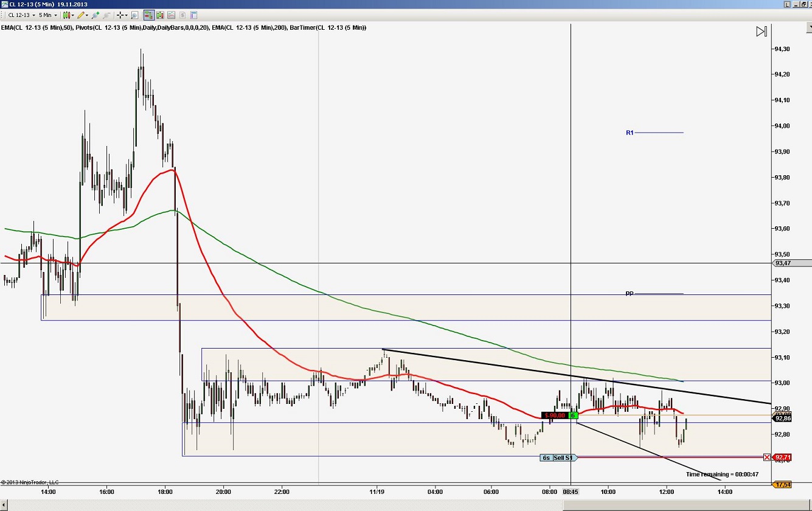Toggle the crosshair cursor tool

[119, 15]
